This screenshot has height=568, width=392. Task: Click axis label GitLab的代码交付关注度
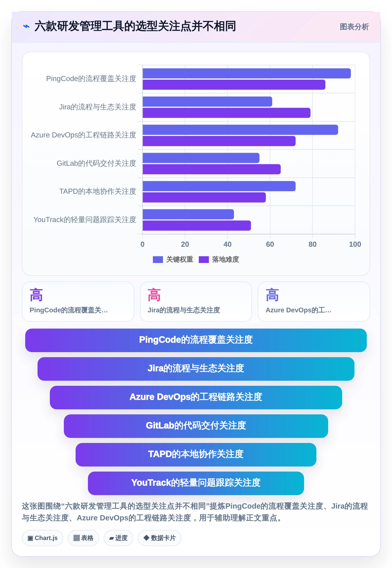point(96,163)
